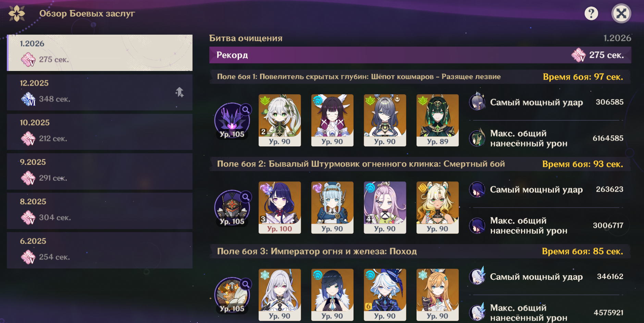Select the level 100 character portrait in Battlefield 2
The width and height of the screenshot is (644, 323).
(280, 207)
